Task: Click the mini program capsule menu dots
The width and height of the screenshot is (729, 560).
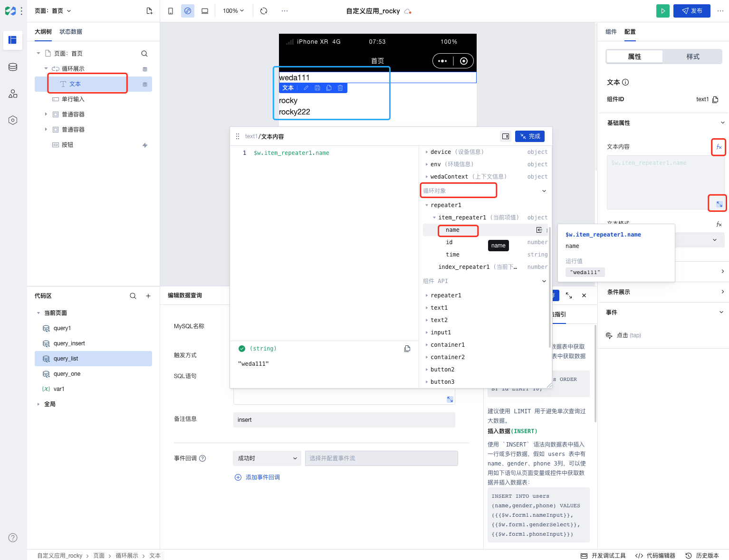Action: [x=442, y=61]
